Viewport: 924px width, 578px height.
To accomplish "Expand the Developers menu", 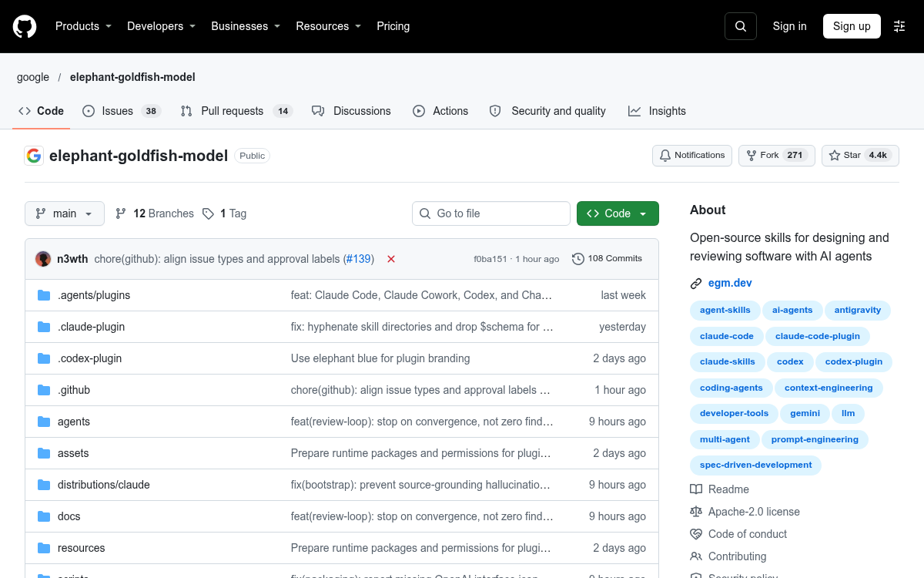I will tap(162, 26).
